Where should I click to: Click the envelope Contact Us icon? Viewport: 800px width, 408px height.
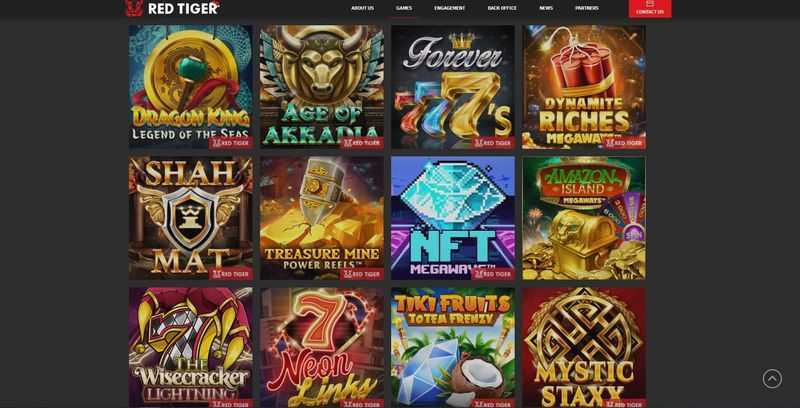650,4
